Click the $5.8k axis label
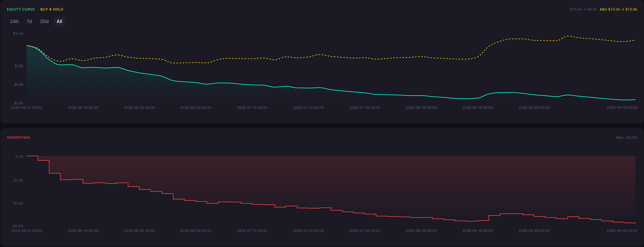Image resolution: width=644 pixels, height=247 pixels. pyautogui.click(x=19, y=84)
